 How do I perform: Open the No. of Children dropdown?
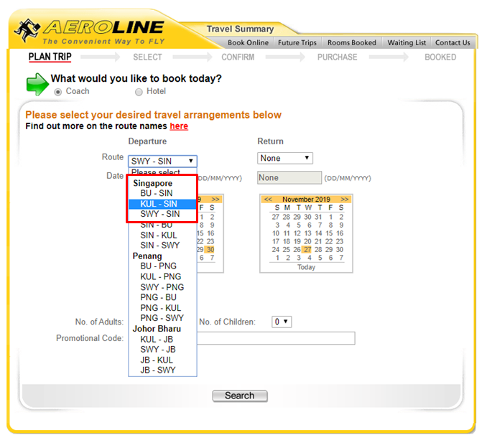pos(282,322)
